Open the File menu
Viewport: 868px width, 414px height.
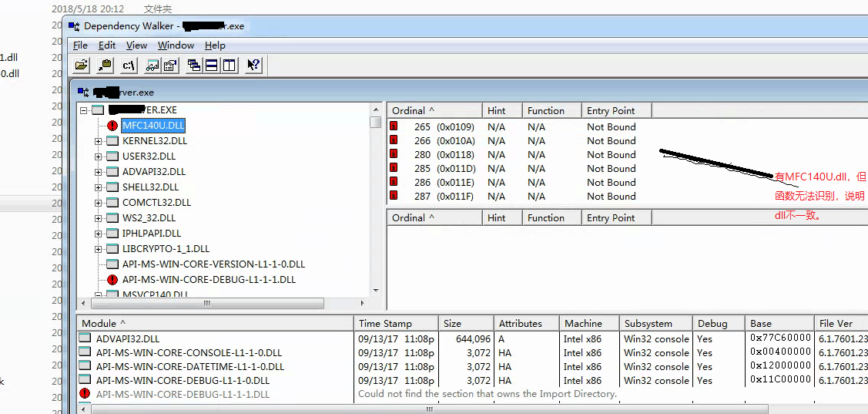[x=80, y=45]
